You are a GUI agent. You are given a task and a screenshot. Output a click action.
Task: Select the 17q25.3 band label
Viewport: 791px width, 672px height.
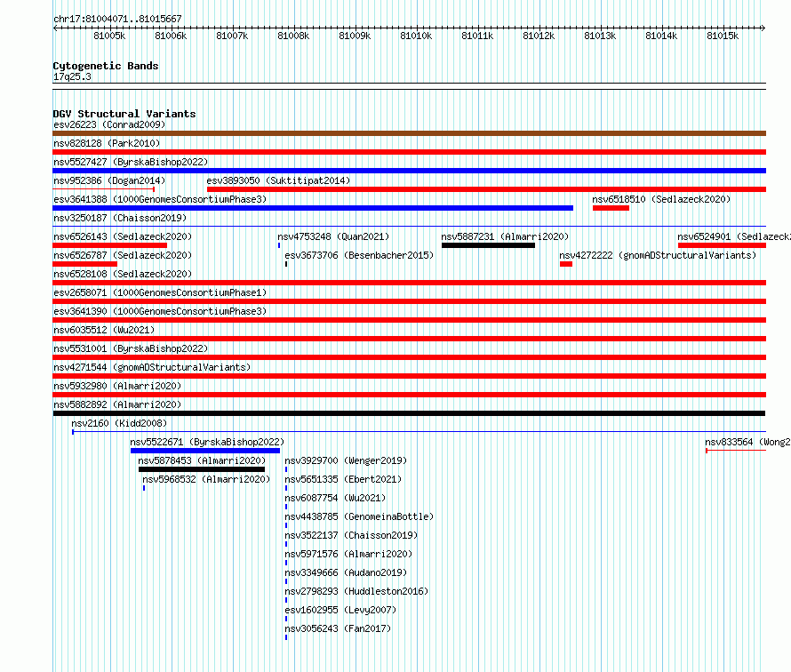(72, 76)
